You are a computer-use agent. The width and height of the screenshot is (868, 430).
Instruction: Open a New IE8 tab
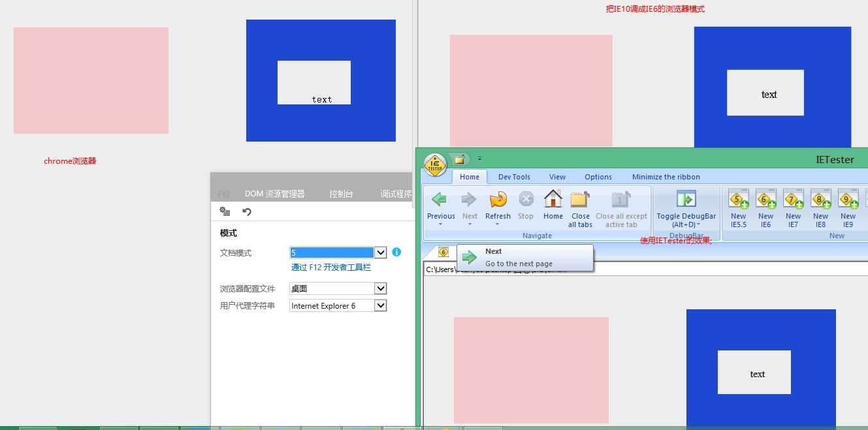click(x=821, y=200)
